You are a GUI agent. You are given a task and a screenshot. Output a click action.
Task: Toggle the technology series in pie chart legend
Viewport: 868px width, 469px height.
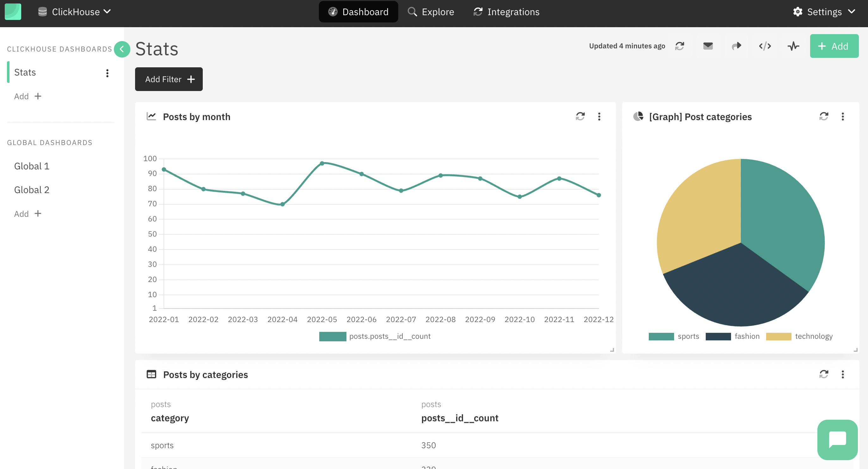(x=800, y=336)
